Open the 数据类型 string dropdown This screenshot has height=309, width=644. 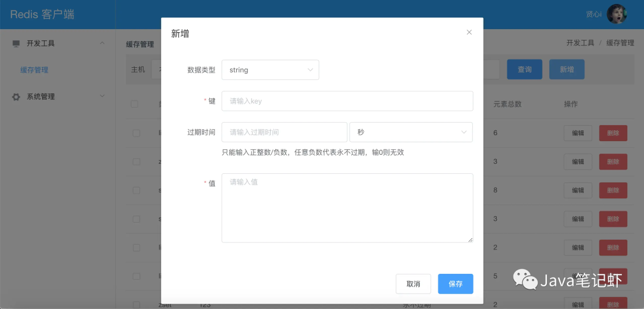pyautogui.click(x=270, y=70)
